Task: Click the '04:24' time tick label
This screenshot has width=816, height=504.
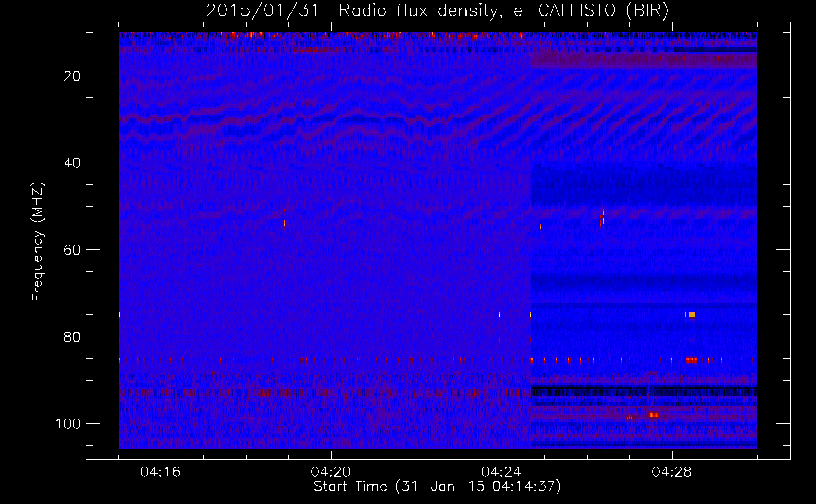Action: pyautogui.click(x=501, y=472)
